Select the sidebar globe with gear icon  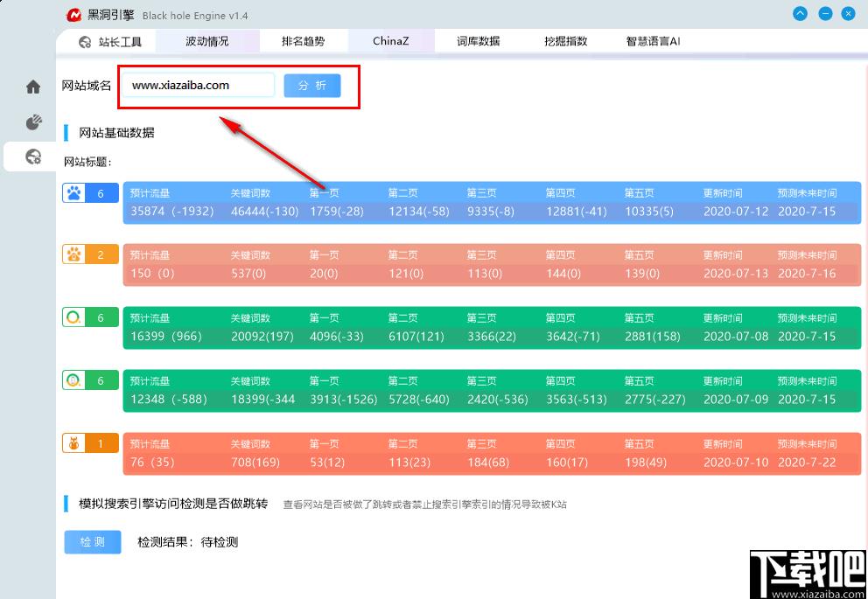[x=34, y=157]
